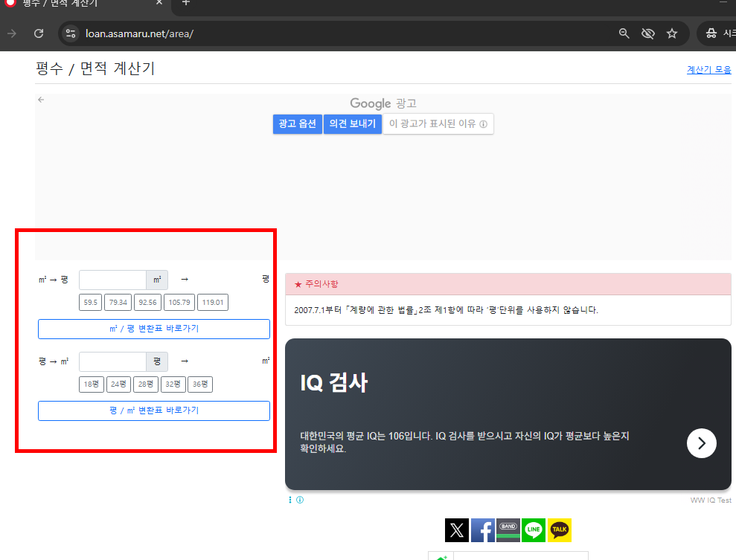Click the Facebook share icon

coord(482,530)
